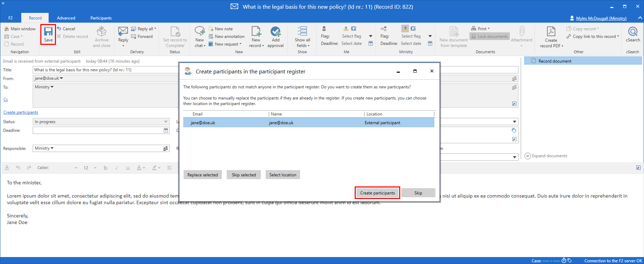644x264 pixels.
Task: Toggle bold formatting in the editor toolbar
Action: tap(105, 168)
